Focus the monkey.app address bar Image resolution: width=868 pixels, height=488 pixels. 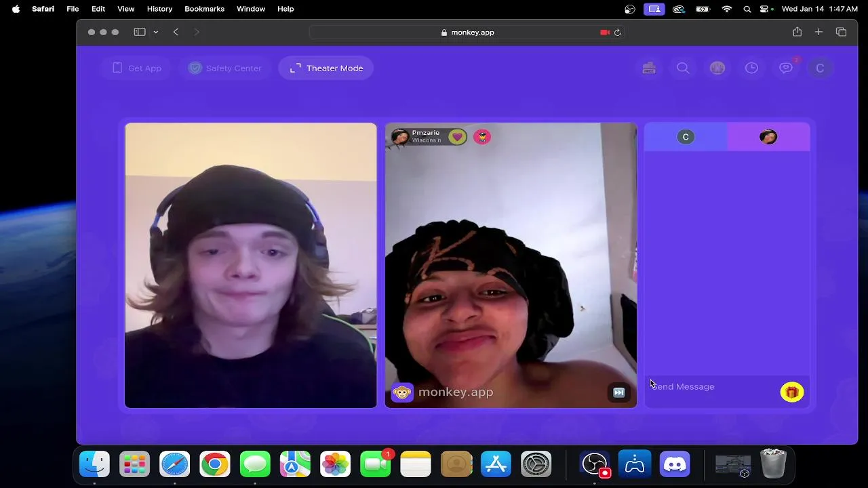point(467,32)
